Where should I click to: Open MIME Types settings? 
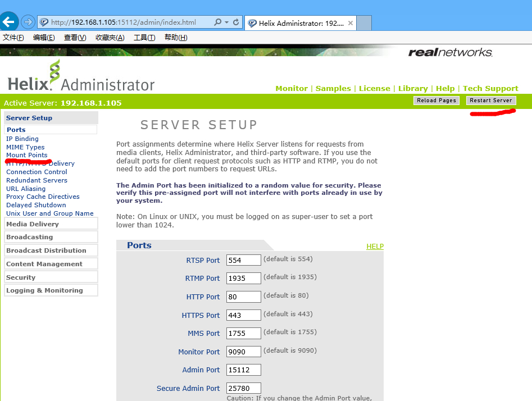coord(25,147)
